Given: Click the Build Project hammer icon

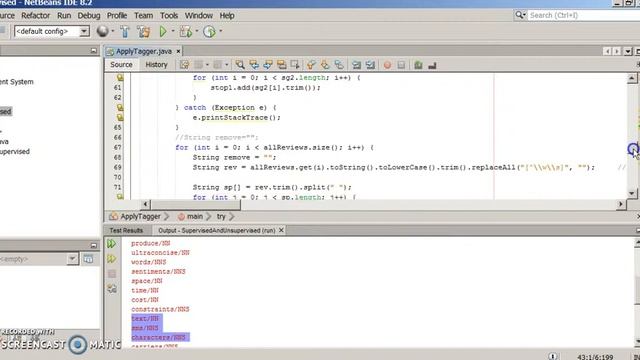Looking at the screenshot, I should click(x=125, y=31).
